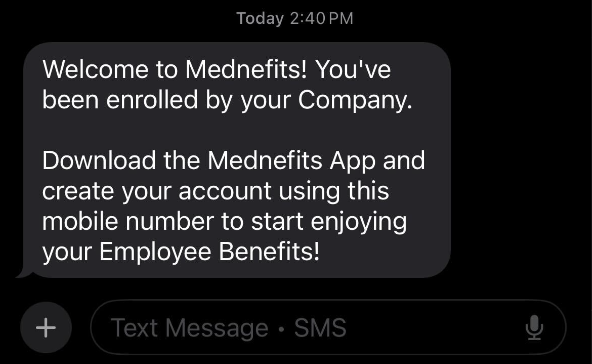Tap the plus button beside message field
This screenshot has width=592, height=364.
click(x=46, y=327)
